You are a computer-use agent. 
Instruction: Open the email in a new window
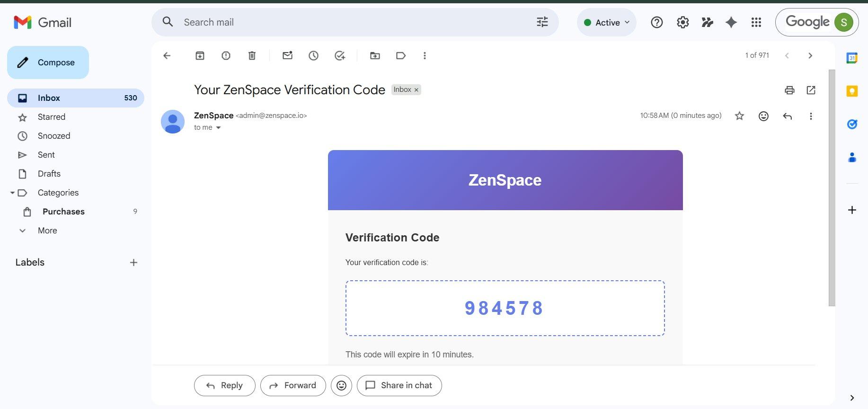811,90
